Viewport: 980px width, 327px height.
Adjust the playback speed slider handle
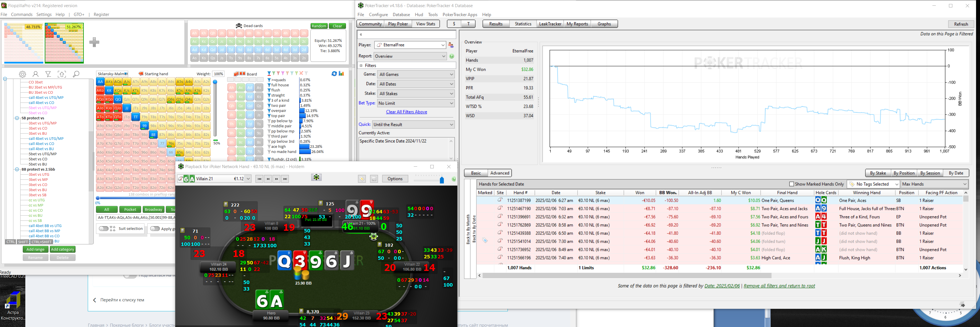(x=442, y=180)
